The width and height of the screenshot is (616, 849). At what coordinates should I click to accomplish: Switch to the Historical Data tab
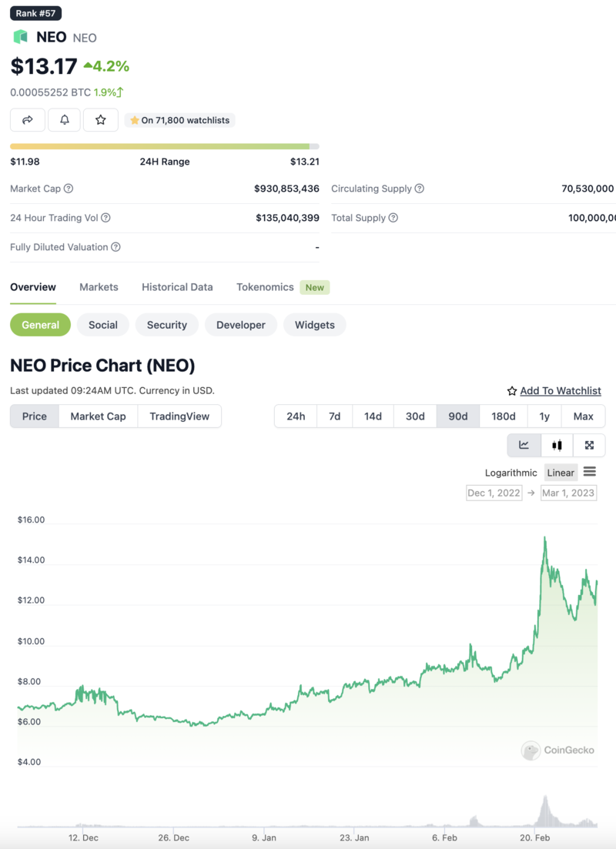pyautogui.click(x=177, y=287)
